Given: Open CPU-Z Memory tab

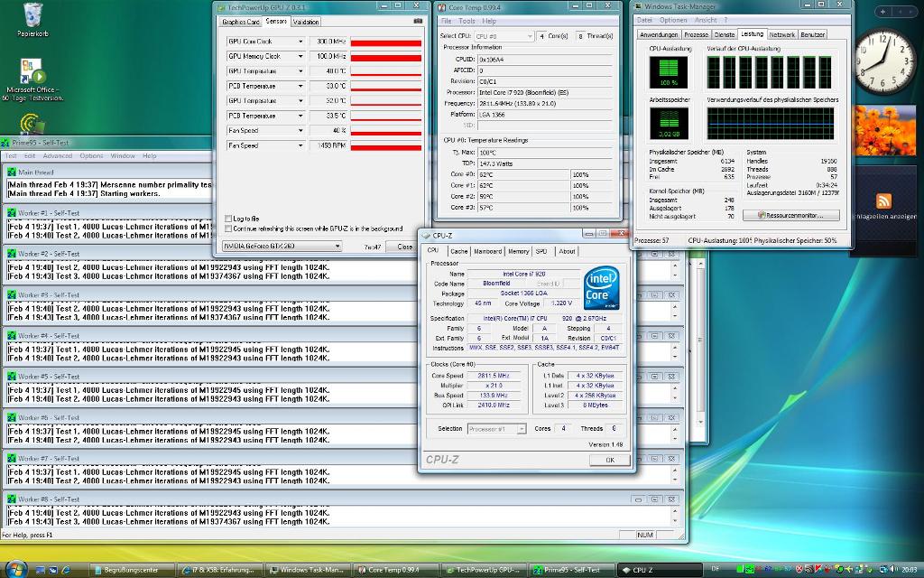Looking at the screenshot, I should [519, 251].
